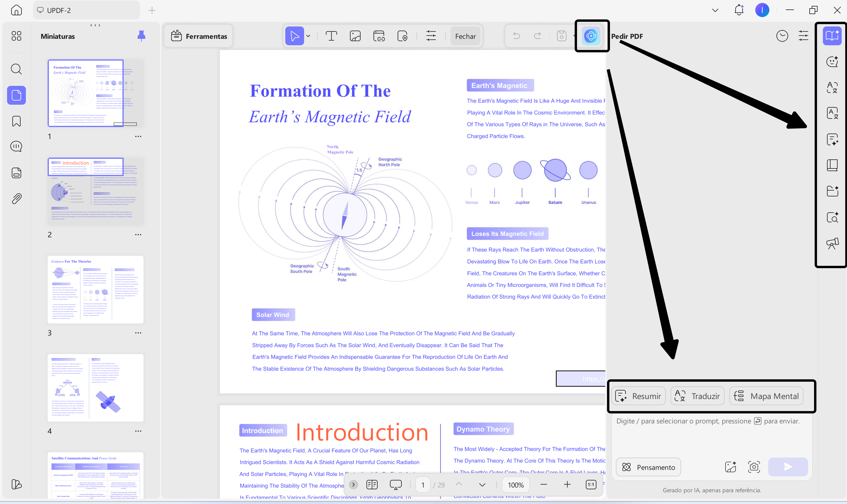Capture a screenshot for the AI prompt
Viewport: 847px width, 504px height.
tap(754, 467)
